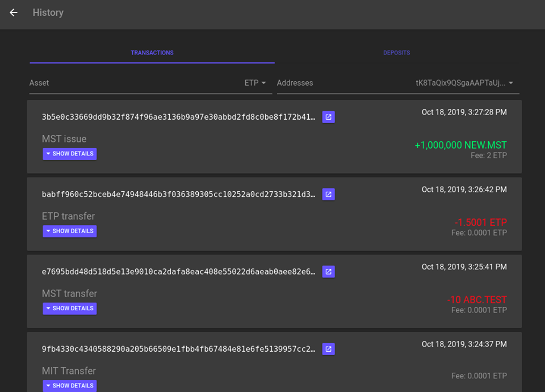The image size is (545, 392).
Task: Show details for the ETP transfer
Action: [x=70, y=231]
